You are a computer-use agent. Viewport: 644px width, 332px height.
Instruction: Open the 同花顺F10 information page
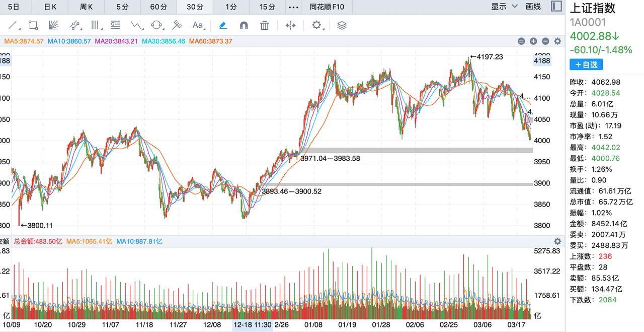[327, 7]
